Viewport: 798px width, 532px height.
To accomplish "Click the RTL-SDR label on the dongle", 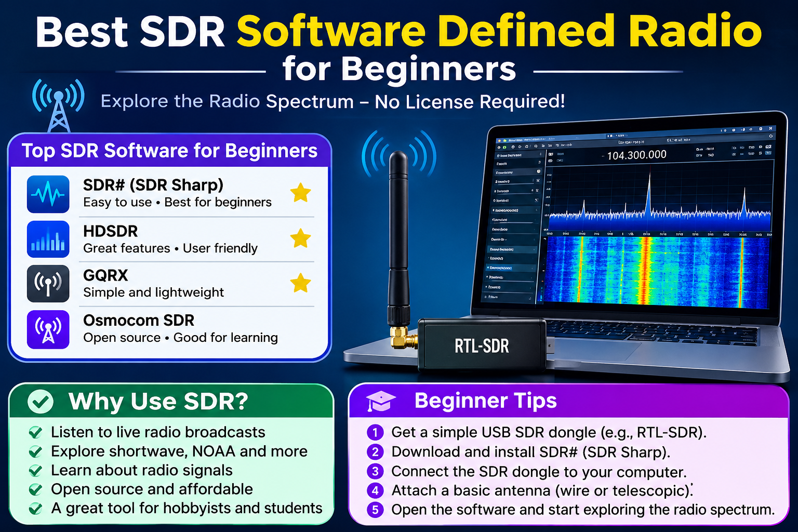I will coord(482,346).
